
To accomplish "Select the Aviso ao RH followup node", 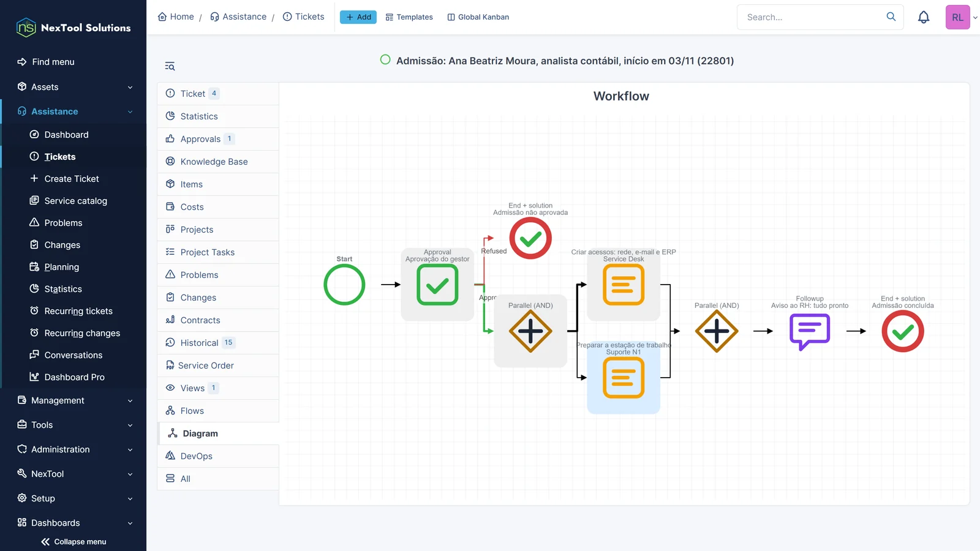I will click(810, 331).
